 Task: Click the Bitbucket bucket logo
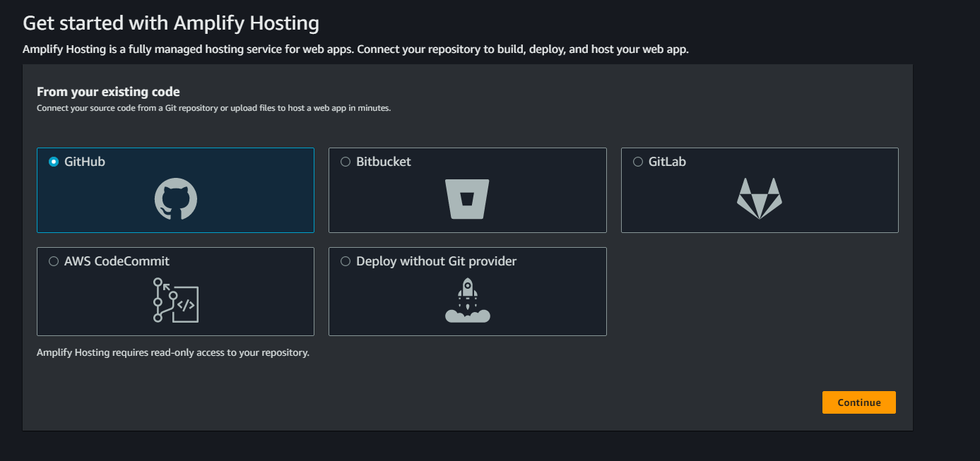[467, 198]
